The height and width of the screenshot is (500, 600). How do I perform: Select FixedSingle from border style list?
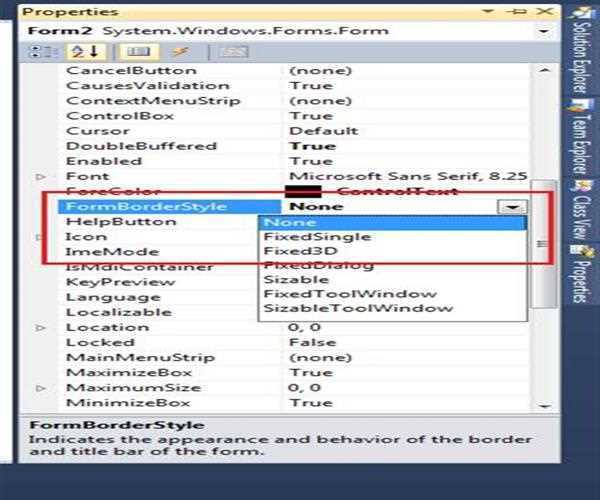[302, 237]
